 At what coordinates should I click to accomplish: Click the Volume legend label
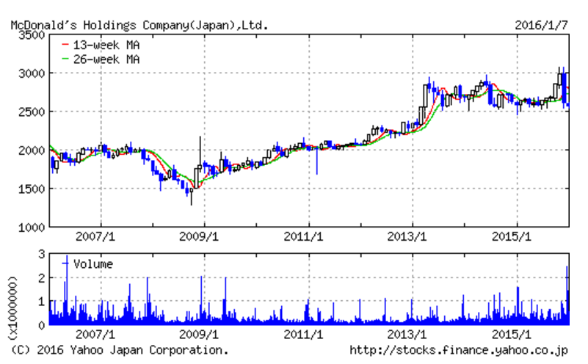(94, 264)
